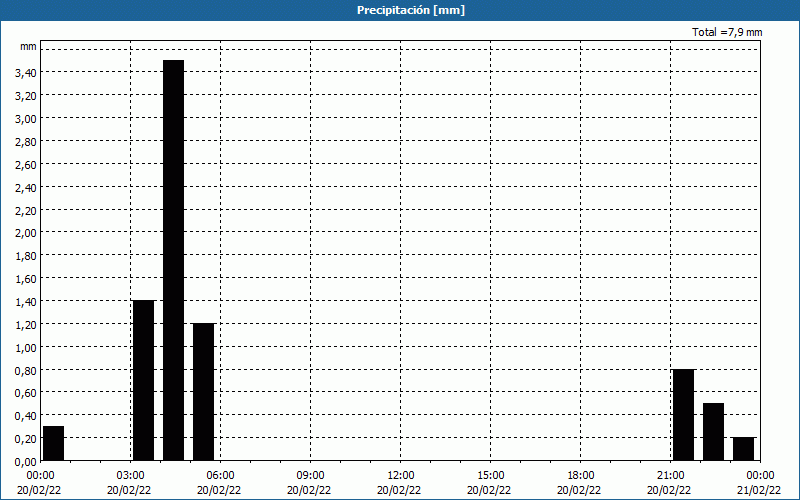Click the 21/02/22 date label

[759, 490]
